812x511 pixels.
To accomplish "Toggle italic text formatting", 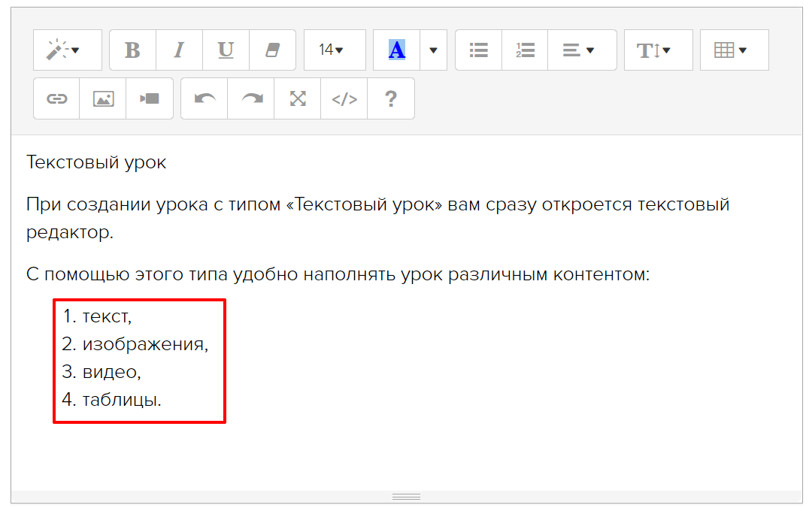I will 179,50.
